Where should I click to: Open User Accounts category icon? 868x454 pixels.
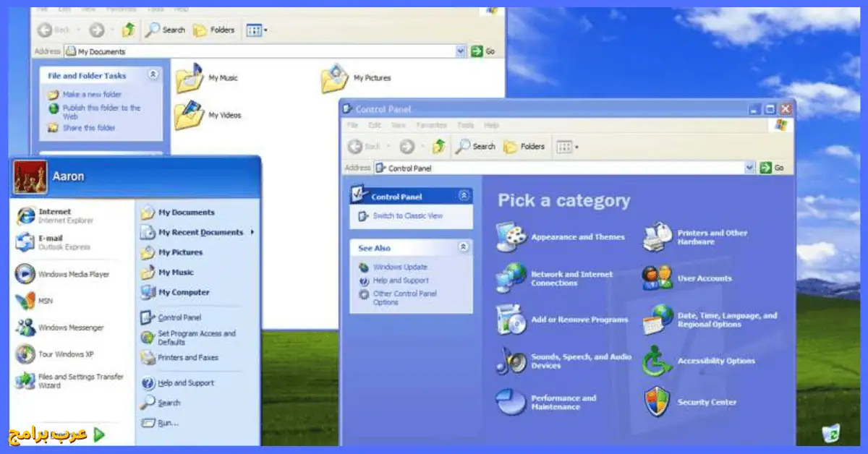click(x=658, y=278)
